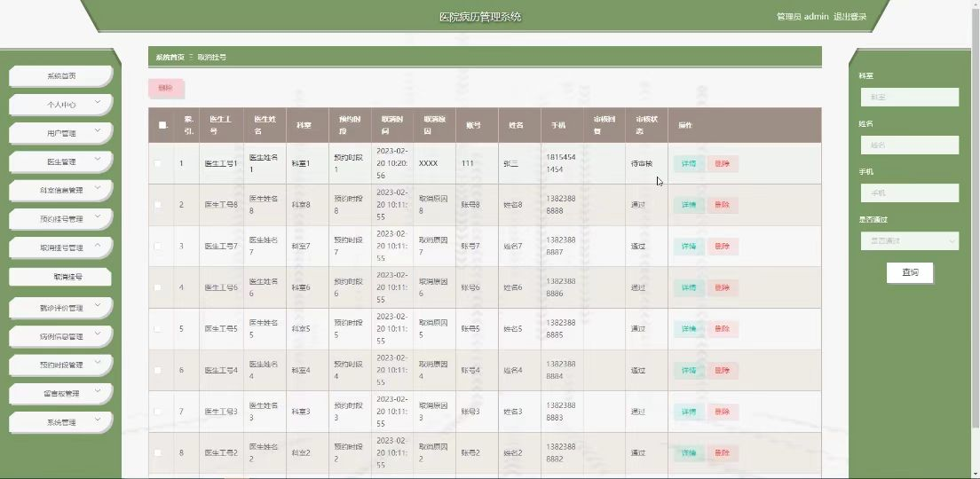Click the 取消时间 column header
Image resolution: width=980 pixels, height=479 pixels.
point(391,125)
